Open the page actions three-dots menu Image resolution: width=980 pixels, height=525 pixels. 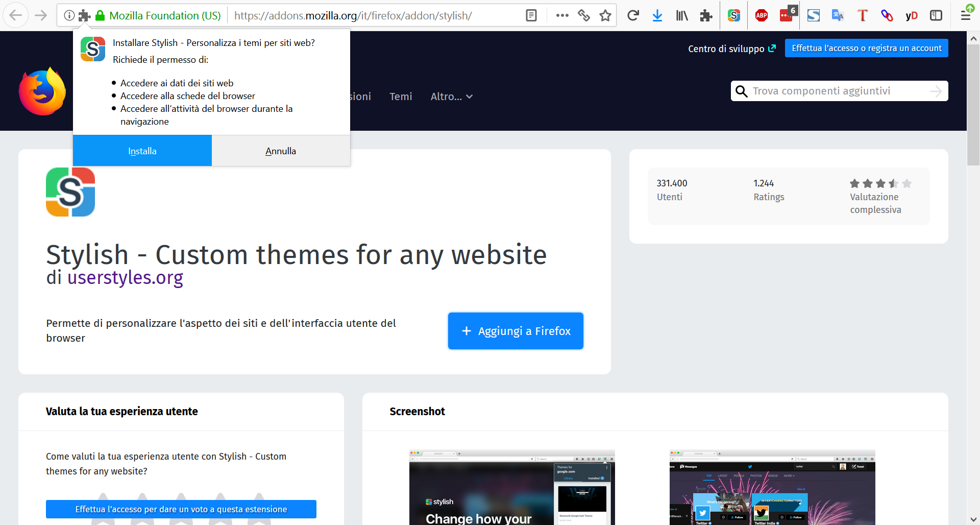point(562,15)
